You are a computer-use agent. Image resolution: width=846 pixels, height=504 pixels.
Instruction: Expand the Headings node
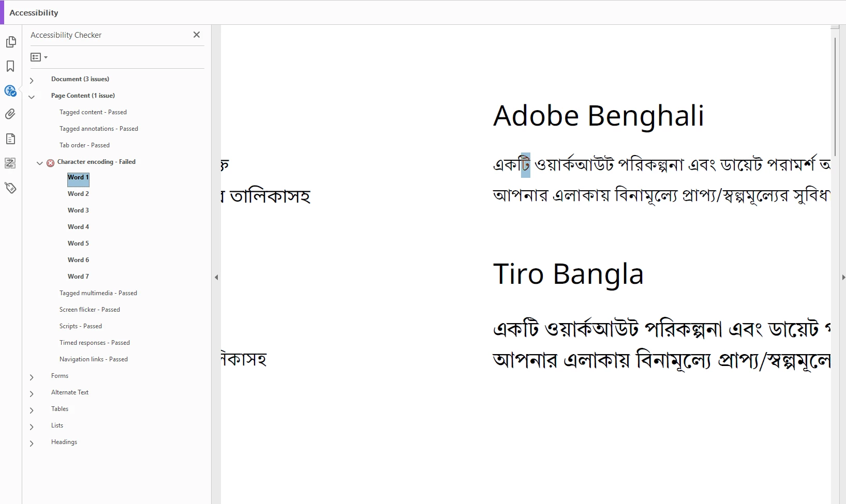point(32,444)
